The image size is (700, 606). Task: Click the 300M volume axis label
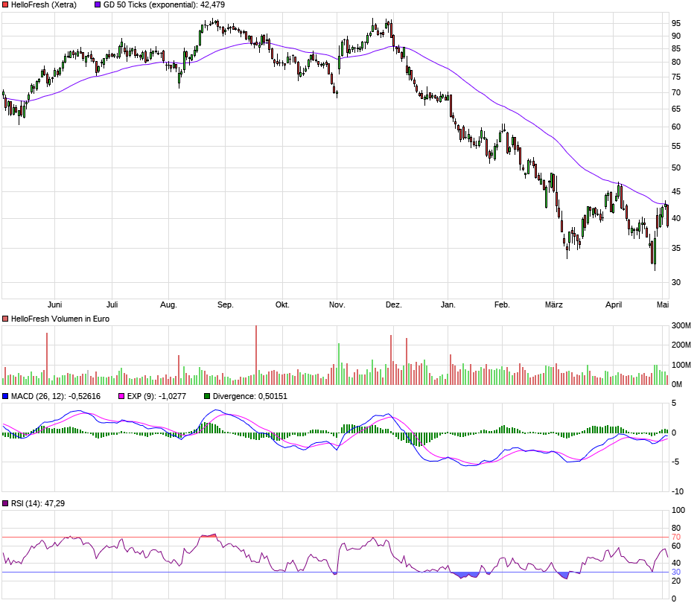[x=681, y=326]
